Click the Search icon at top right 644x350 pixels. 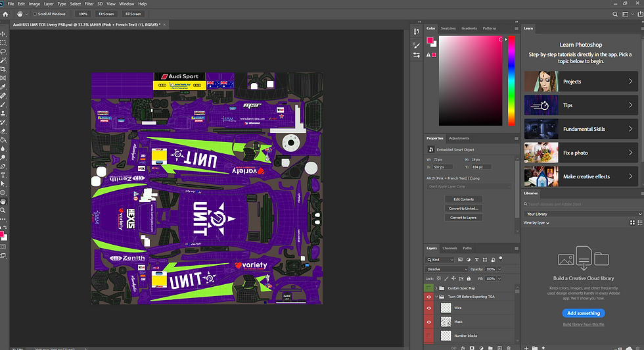(615, 14)
